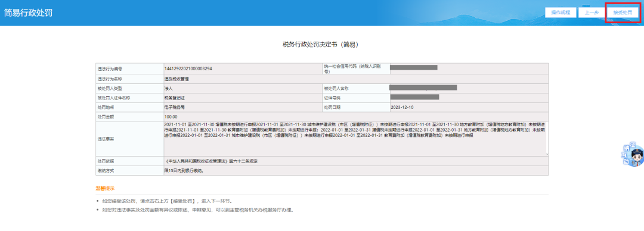This screenshot has height=231, width=644.
Task: Click the 统一社会信用代码 label cell
Action: click(355, 68)
